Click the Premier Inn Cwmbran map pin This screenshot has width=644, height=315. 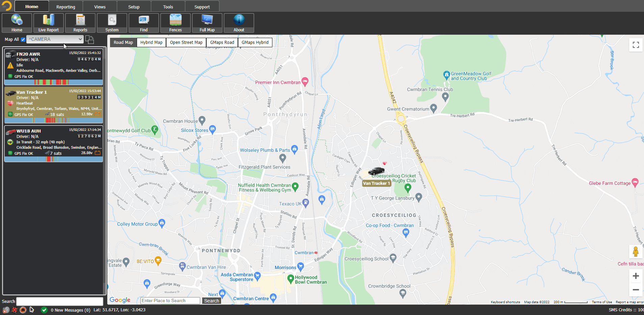tap(305, 81)
